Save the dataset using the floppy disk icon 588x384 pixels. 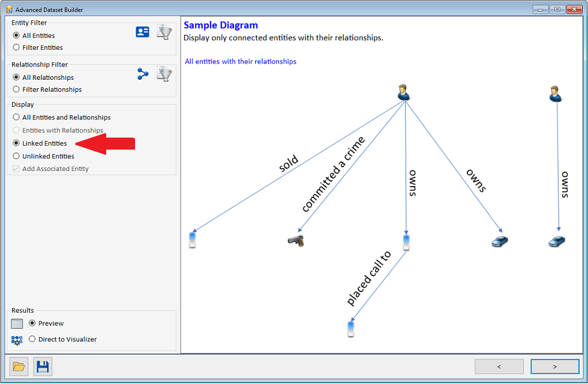(x=42, y=366)
